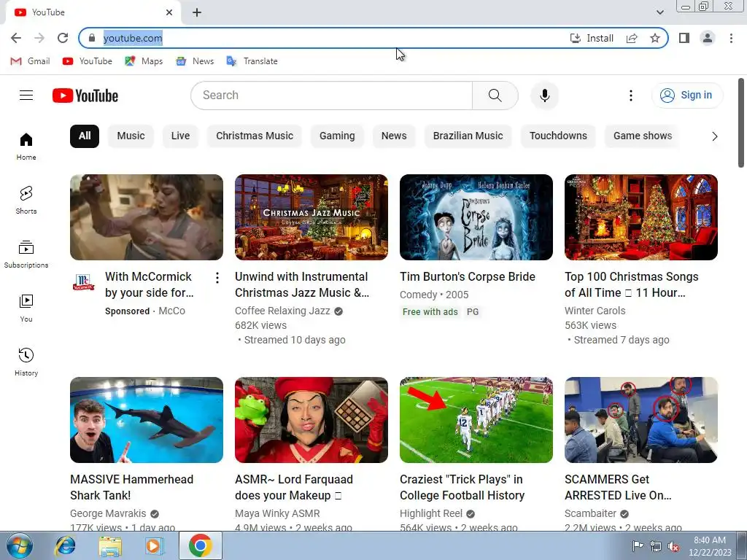Bookmark this tab with star icon

(x=655, y=38)
